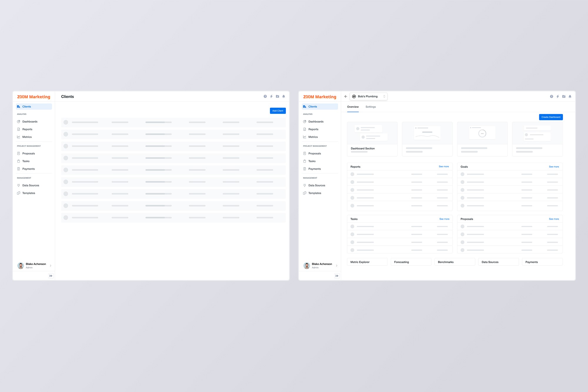This screenshot has height=392, width=588.
Task: Click the lightning bolt icon on the Clients page header
Action: (x=271, y=96)
